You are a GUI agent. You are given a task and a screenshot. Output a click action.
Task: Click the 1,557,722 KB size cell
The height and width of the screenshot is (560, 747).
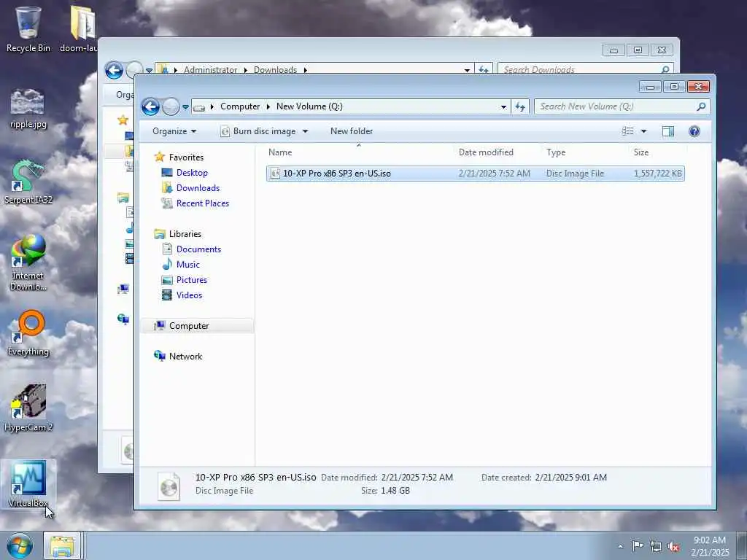(x=657, y=174)
